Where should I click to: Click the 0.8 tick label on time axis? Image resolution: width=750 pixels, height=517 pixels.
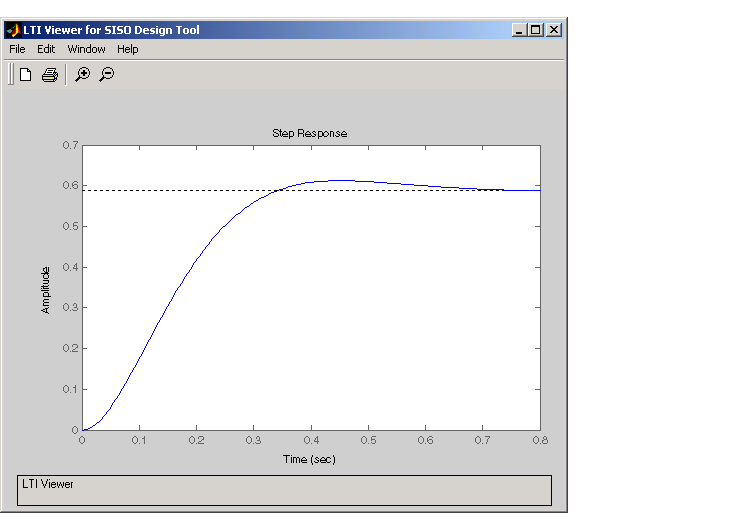coord(540,440)
